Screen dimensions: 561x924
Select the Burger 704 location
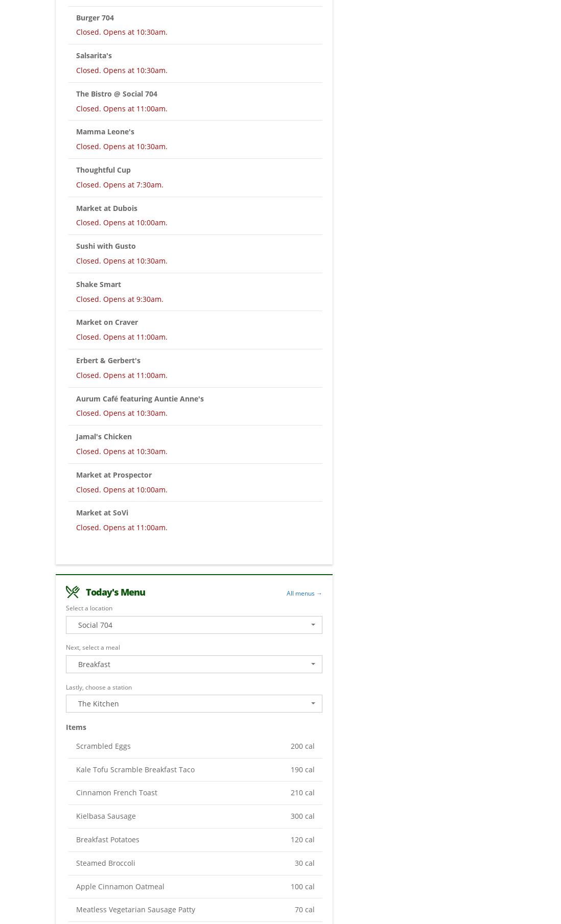[x=95, y=18]
